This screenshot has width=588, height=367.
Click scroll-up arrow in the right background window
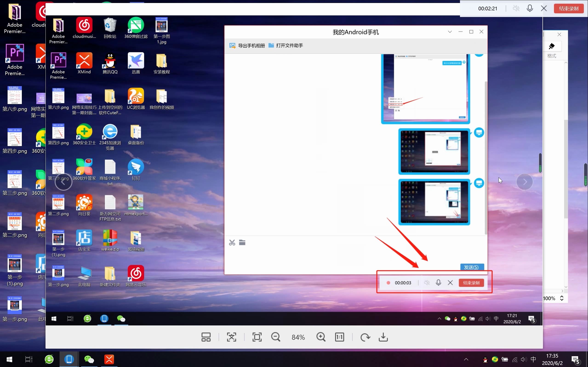(566, 63)
